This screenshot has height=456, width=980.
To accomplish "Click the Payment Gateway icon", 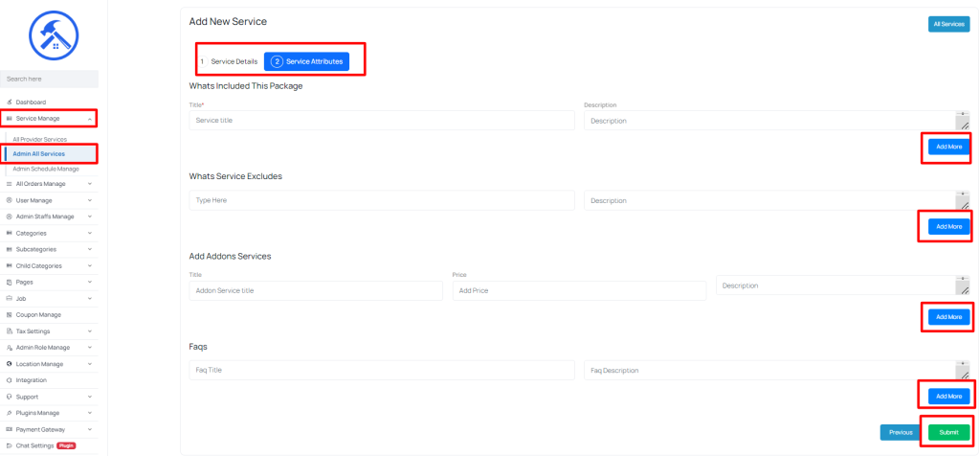I will point(9,430).
